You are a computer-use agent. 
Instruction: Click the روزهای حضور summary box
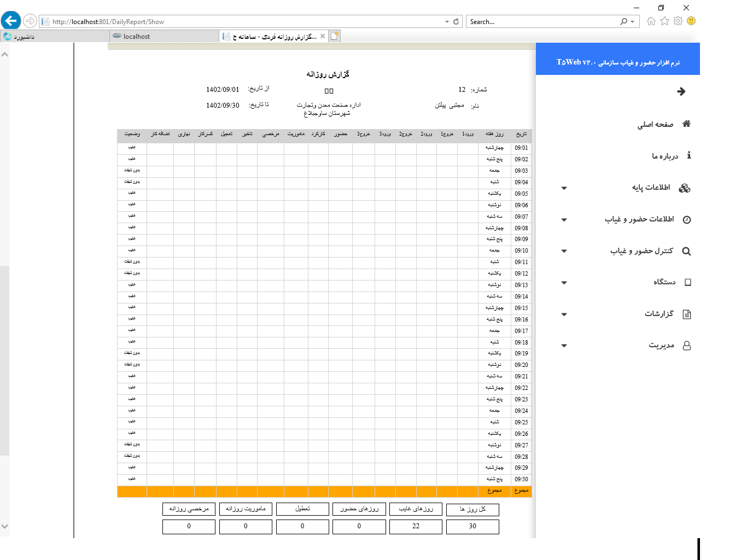coord(359,509)
